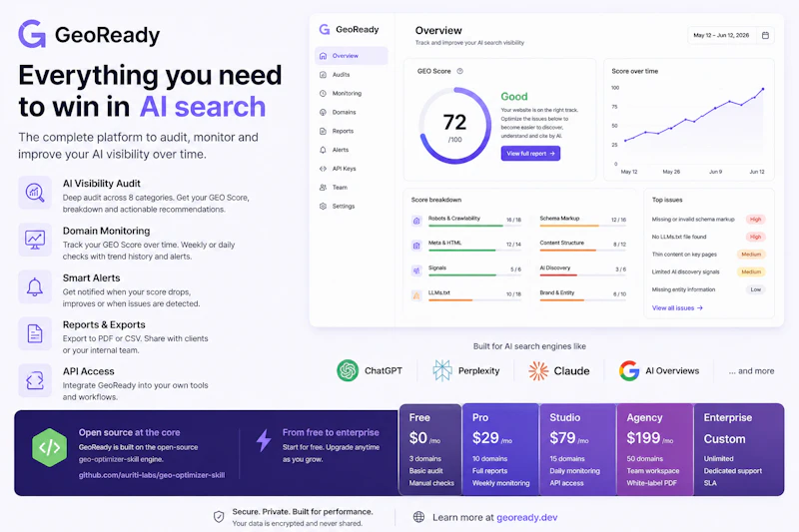Click the Domain Monitoring chart icon
Image resolution: width=799 pixels, height=532 pixels.
pyautogui.click(x=35, y=240)
